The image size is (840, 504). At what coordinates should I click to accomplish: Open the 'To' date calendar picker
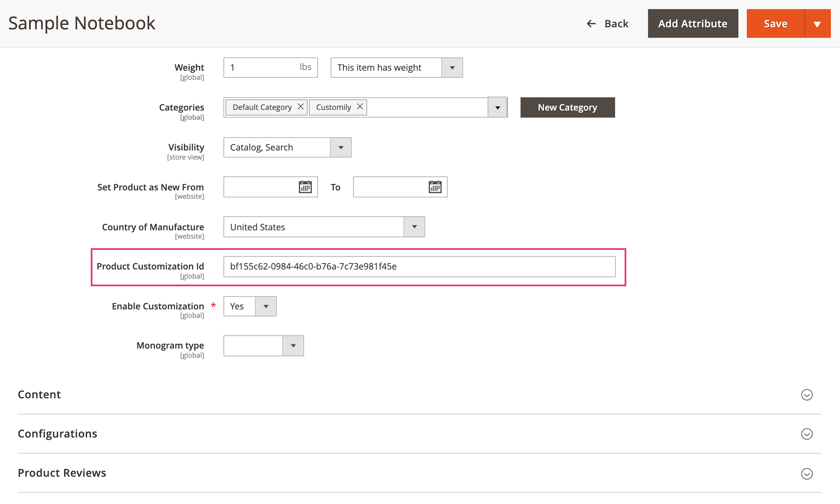point(435,187)
